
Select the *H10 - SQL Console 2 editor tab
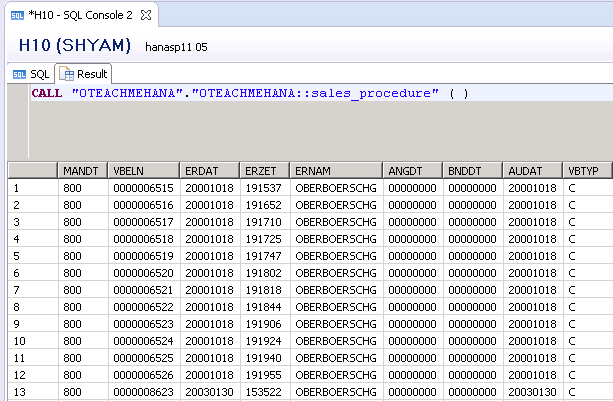coord(82,15)
